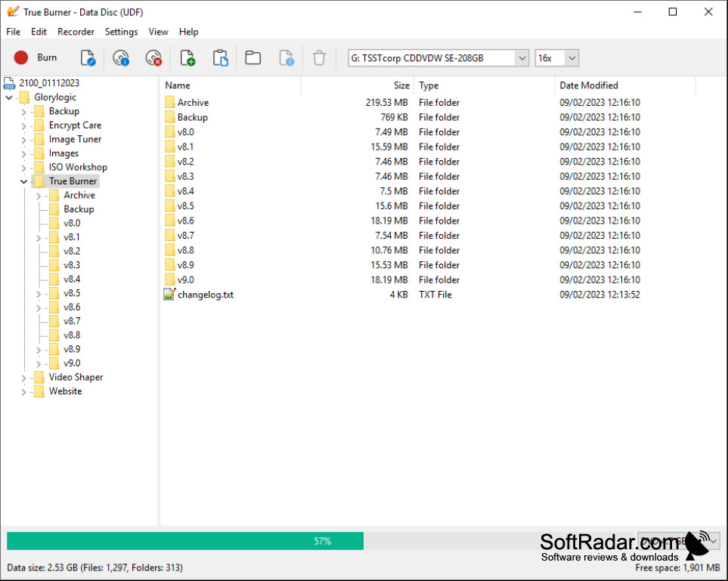Open the Settings menu
The width and height of the screenshot is (728, 581).
[x=121, y=32]
